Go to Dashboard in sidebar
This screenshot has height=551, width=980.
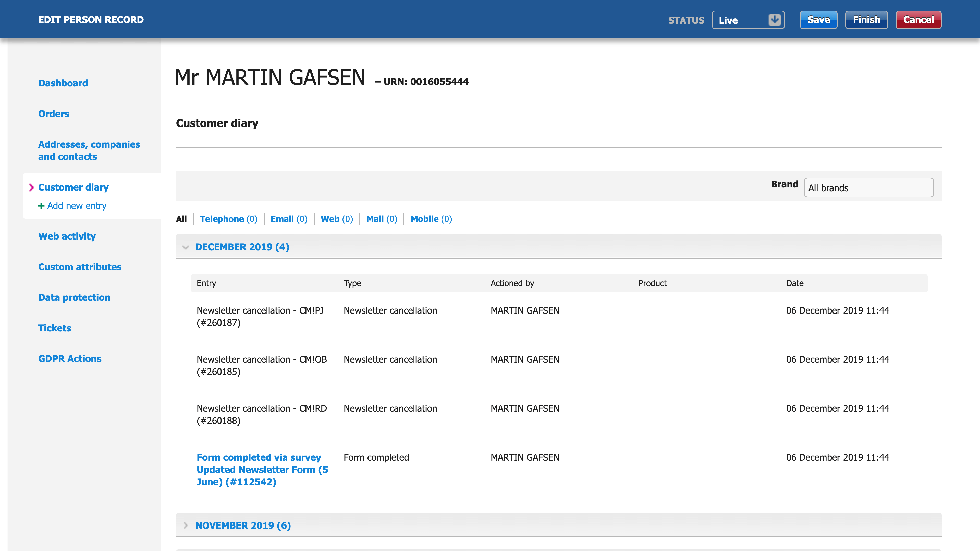(63, 83)
